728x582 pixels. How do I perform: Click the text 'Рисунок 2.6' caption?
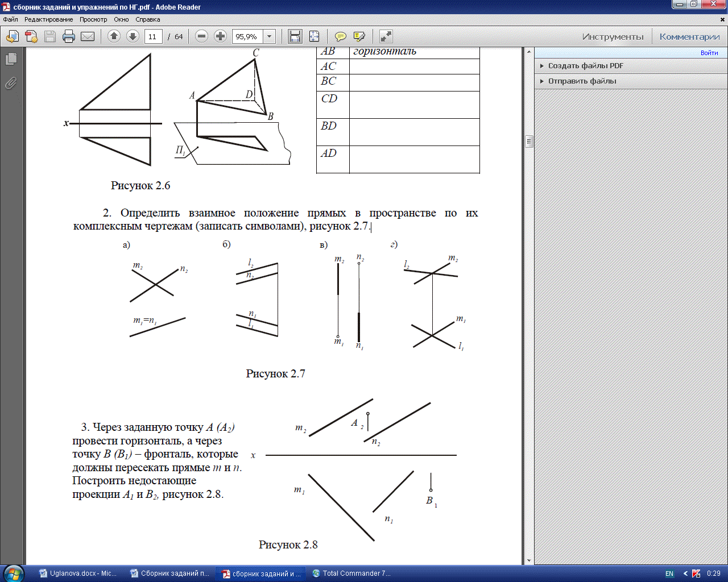click(x=140, y=186)
